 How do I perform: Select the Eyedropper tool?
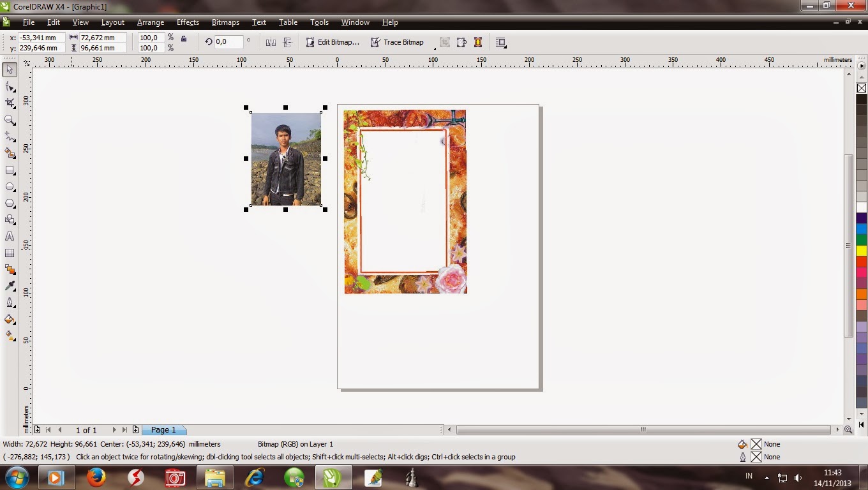[x=10, y=286]
